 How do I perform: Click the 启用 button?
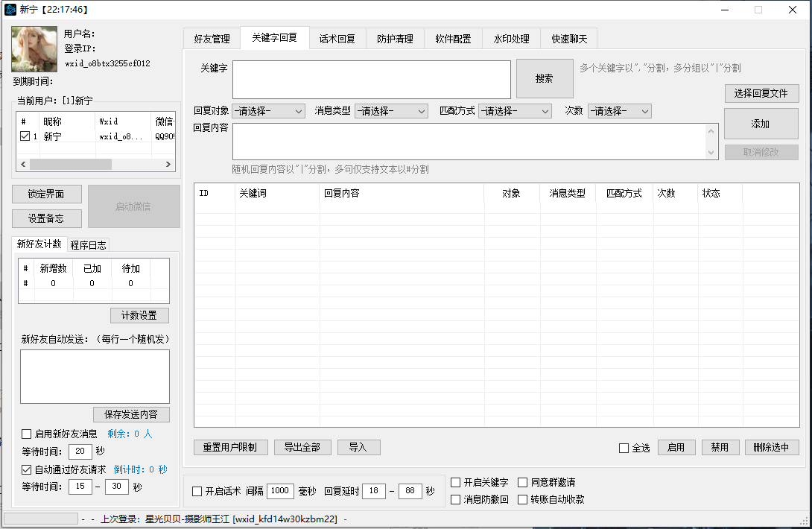pyautogui.click(x=676, y=447)
